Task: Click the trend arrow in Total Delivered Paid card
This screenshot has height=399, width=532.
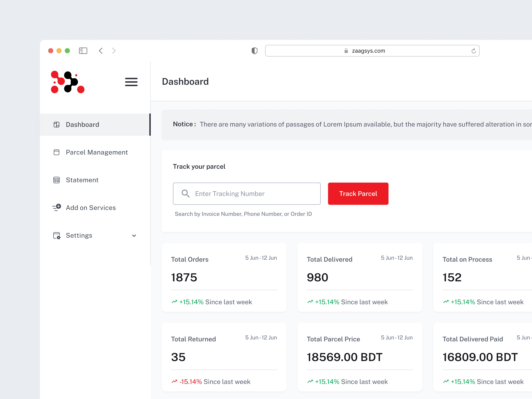Action: (446, 381)
